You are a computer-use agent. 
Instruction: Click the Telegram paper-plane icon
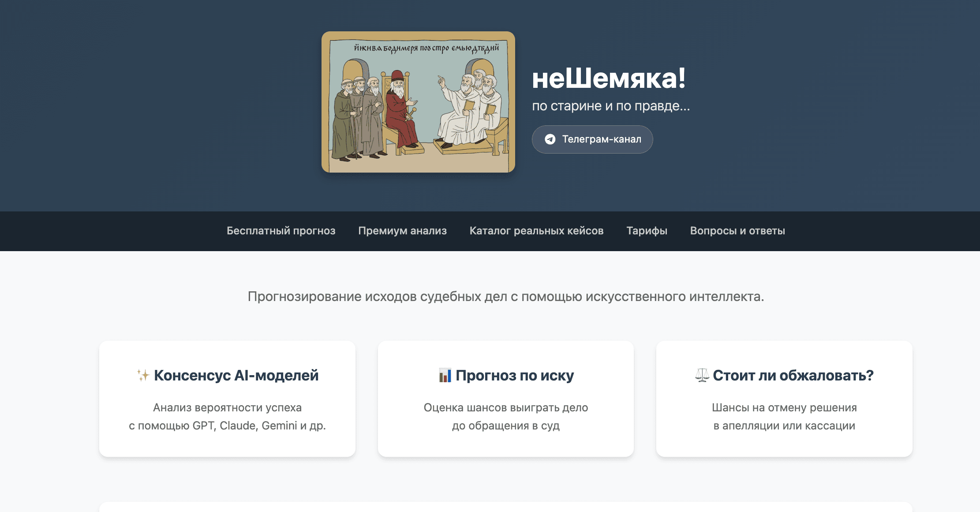[550, 139]
